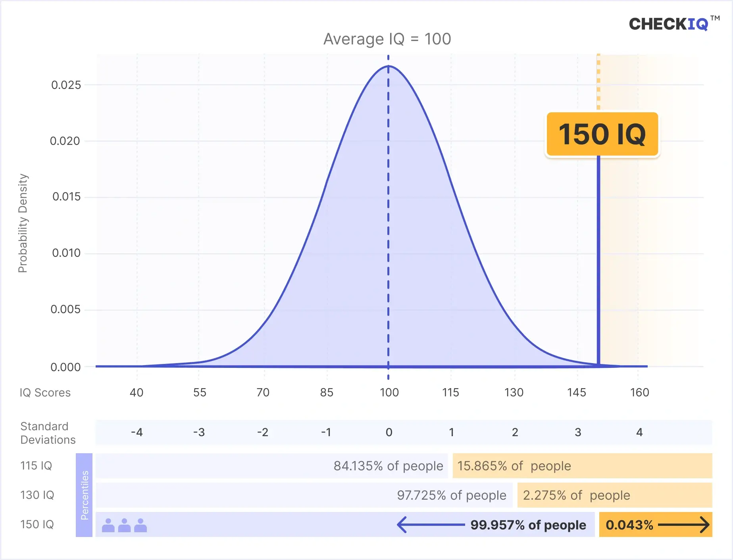Click the left-pointing blue arrow
This screenshot has width=733, height=560.
pyautogui.click(x=431, y=525)
